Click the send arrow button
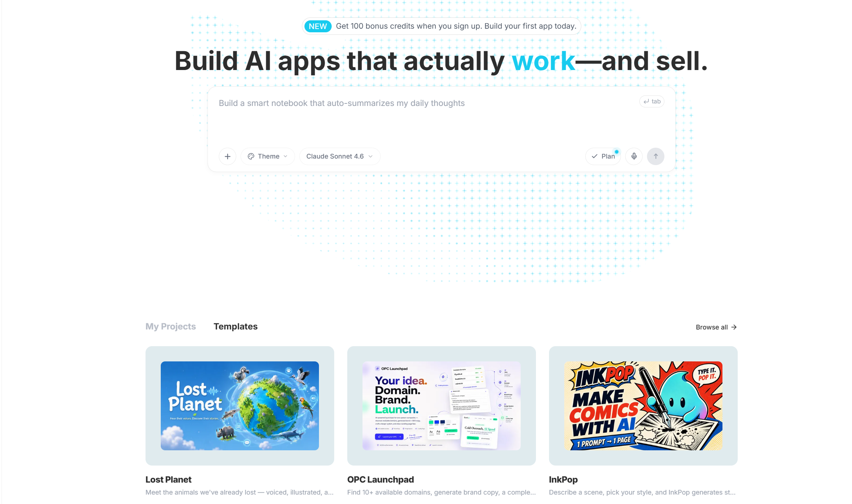This screenshot has width=852, height=504. [656, 156]
